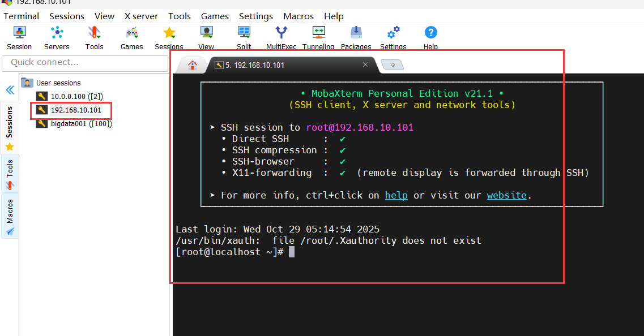The width and height of the screenshot is (644, 336).
Task: Click the User sessions folder icon
Action: (x=27, y=83)
